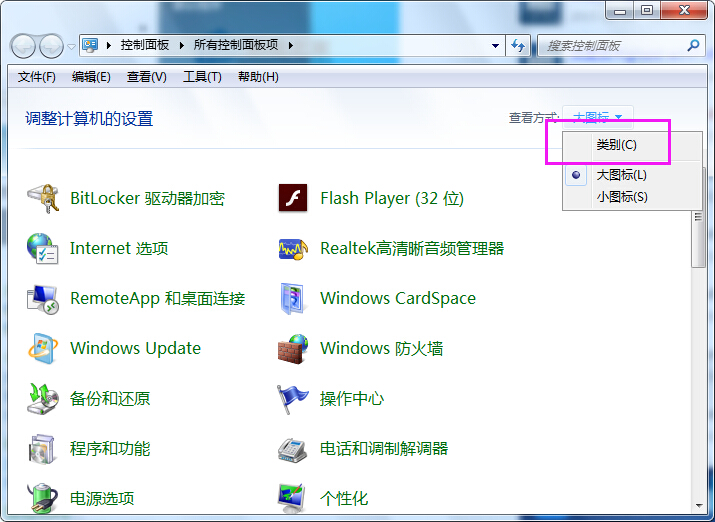Open the 查看方式 大图标 dropdown
715x522 pixels.
coord(597,117)
